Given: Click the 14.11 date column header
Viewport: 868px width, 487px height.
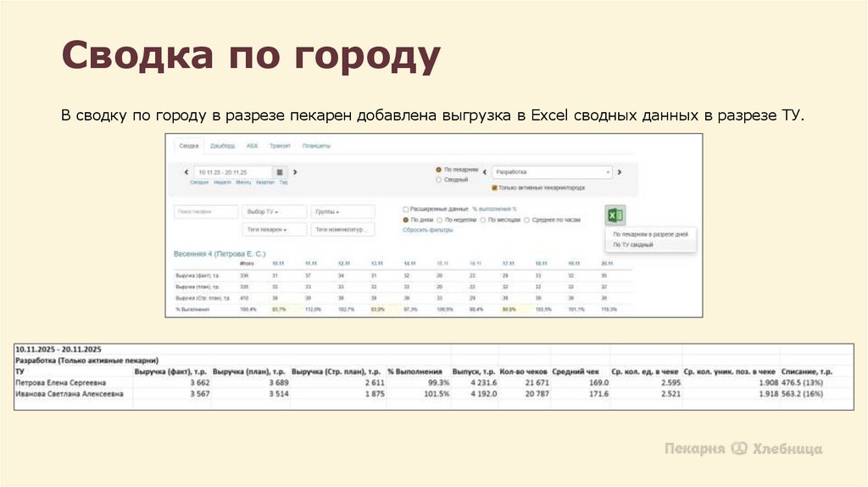Looking at the screenshot, I should [x=409, y=264].
